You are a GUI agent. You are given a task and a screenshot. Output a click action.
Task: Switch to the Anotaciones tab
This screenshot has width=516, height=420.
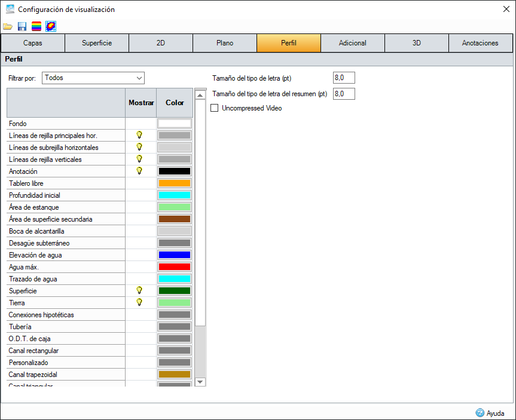pyautogui.click(x=480, y=43)
